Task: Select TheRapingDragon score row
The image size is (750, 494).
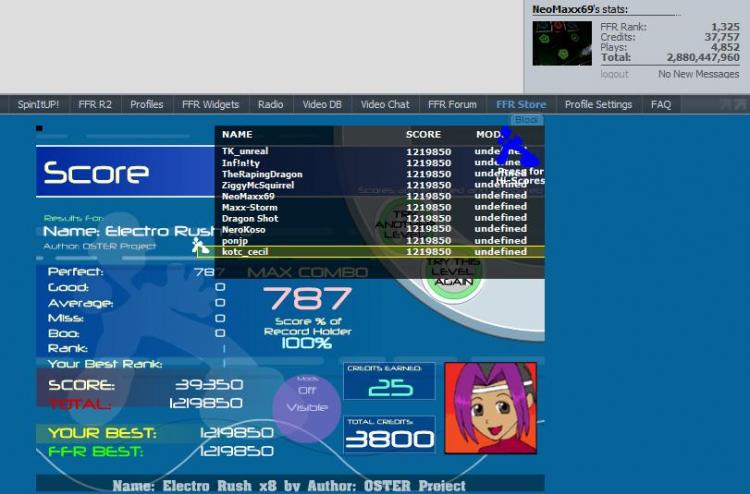Action: click(379, 174)
